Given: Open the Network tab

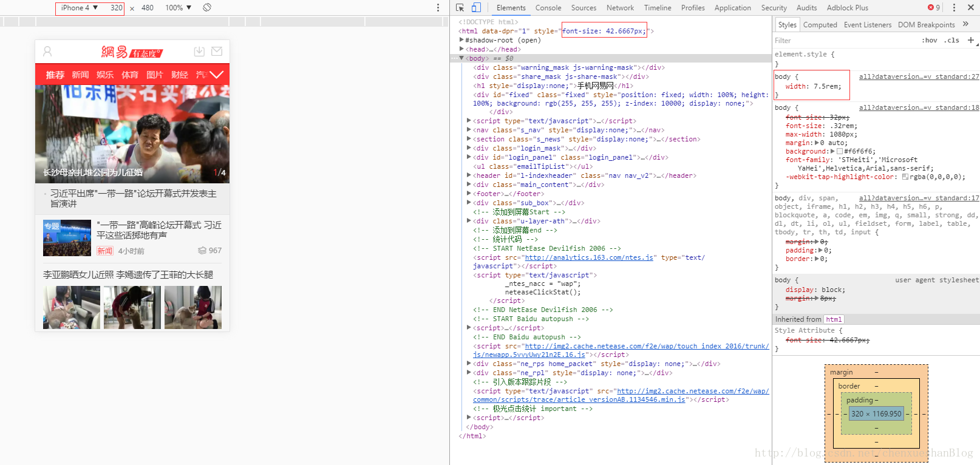Looking at the screenshot, I should coord(620,8).
